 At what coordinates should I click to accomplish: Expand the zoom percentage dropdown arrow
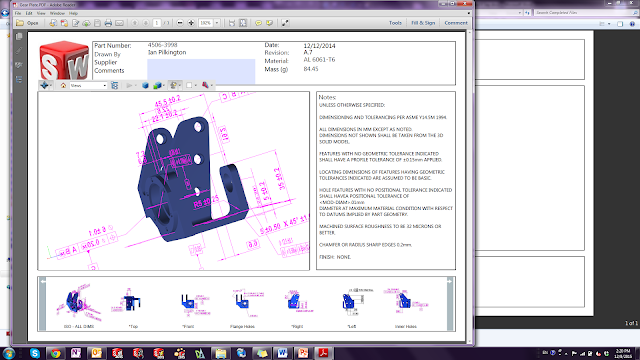point(217,23)
